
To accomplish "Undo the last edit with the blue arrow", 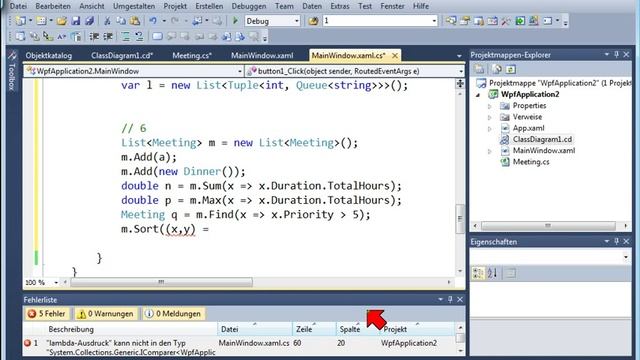I will tap(153, 21).
